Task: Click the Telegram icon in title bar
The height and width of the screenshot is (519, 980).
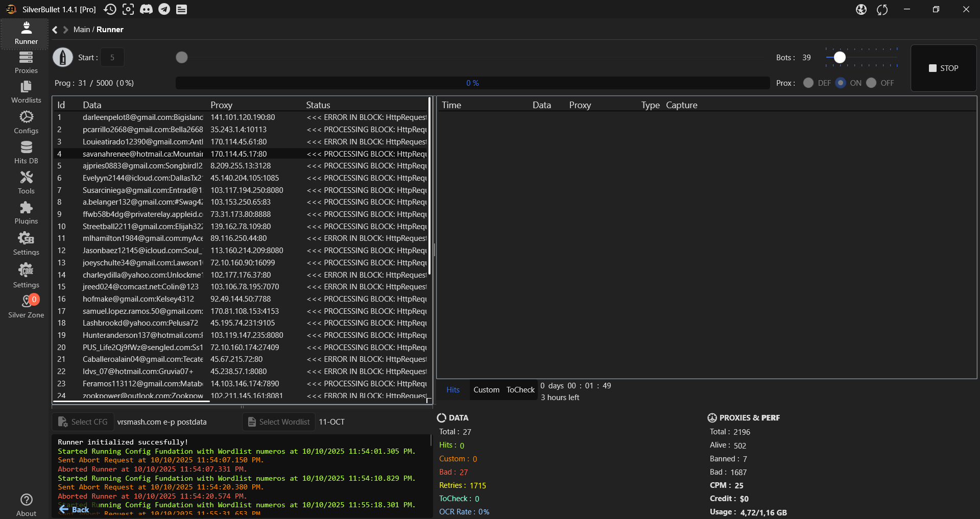Action: click(x=164, y=9)
